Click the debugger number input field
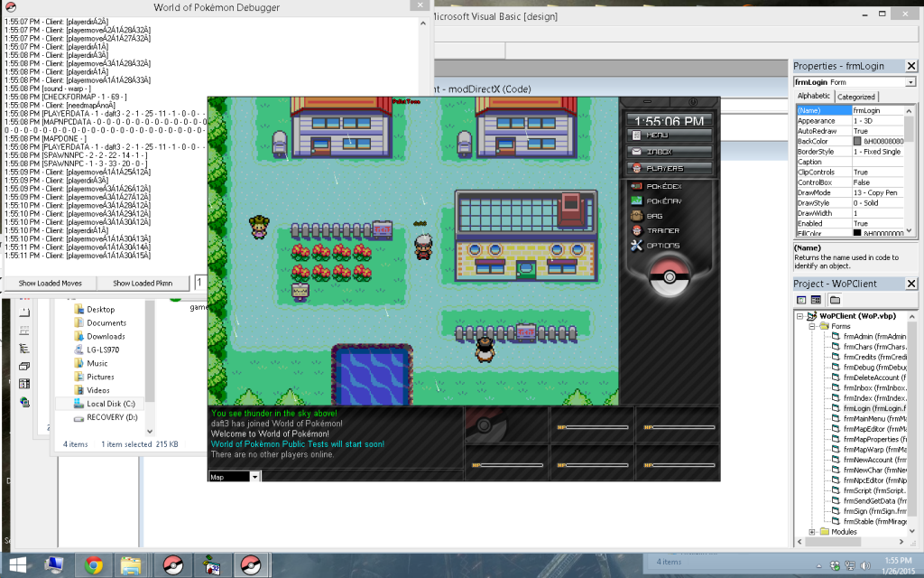 [200, 283]
